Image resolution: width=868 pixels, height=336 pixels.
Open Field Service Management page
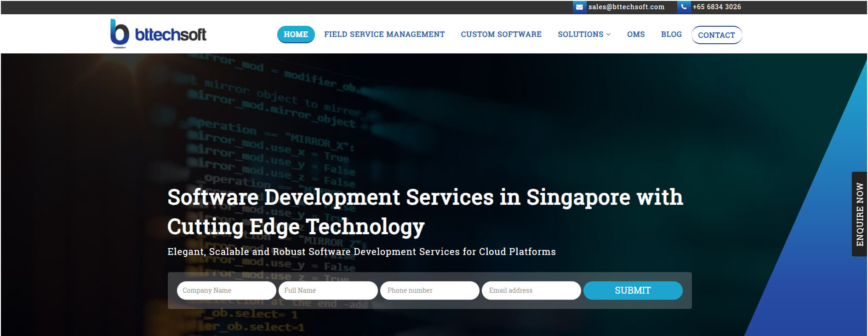(384, 35)
